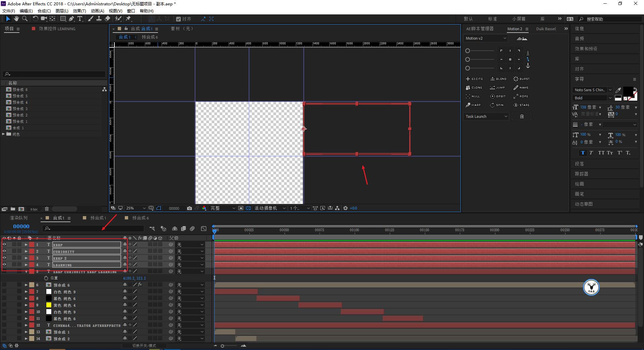Screen dimensions: 644x350
Task: Click the 切换开关/模式 button
Action: [x=144, y=346]
